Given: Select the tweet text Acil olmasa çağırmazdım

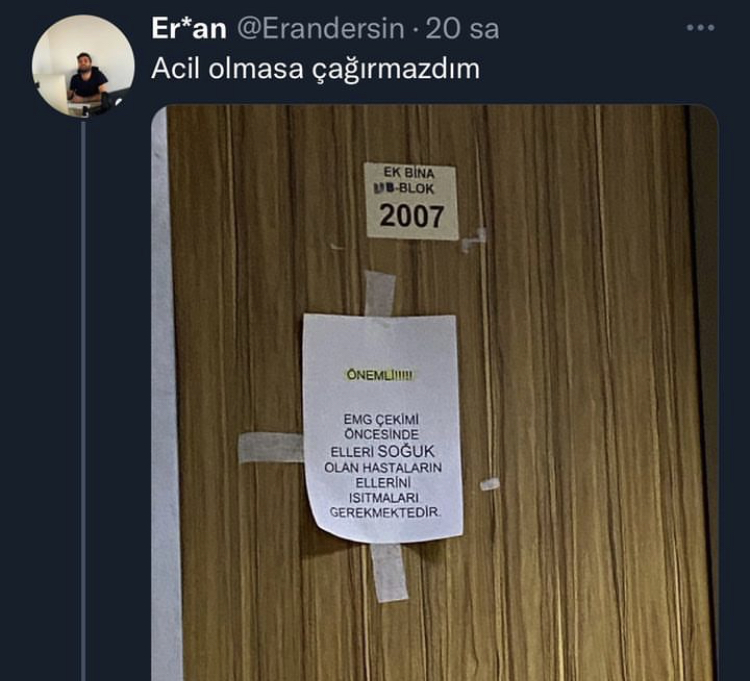Looking at the screenshot, I should point(315,69).
